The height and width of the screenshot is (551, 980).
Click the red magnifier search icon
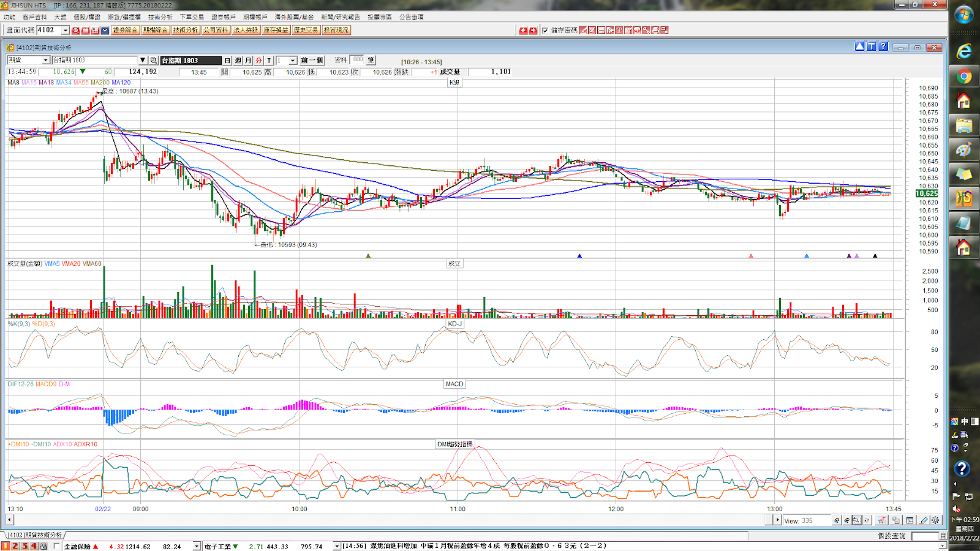click(76, 30)
